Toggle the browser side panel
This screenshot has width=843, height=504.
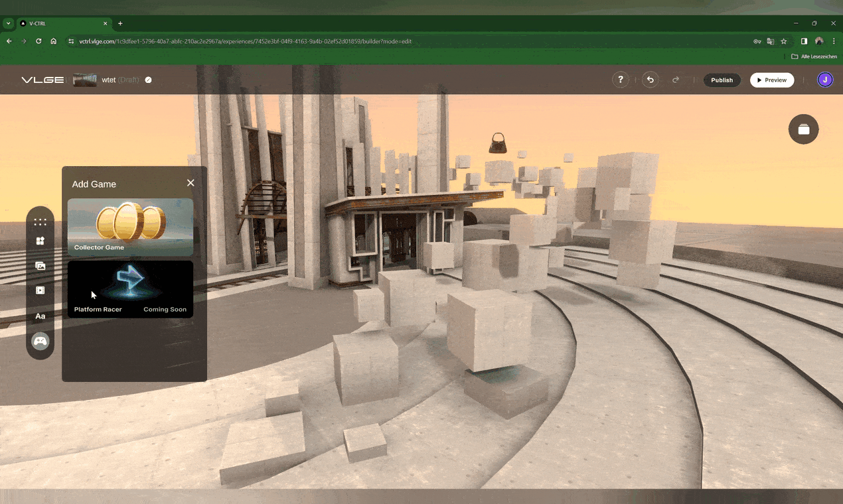(x=804, y=41)
